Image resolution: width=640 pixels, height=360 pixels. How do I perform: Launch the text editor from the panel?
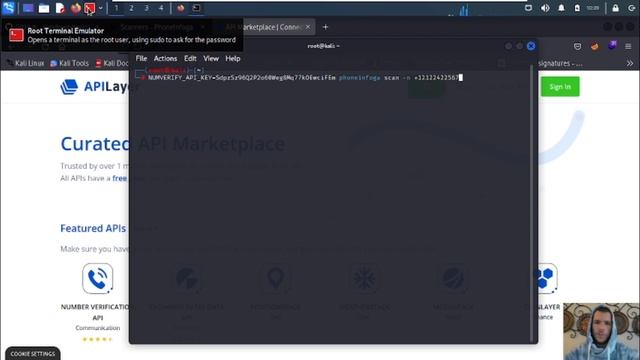tap(60, 8)
